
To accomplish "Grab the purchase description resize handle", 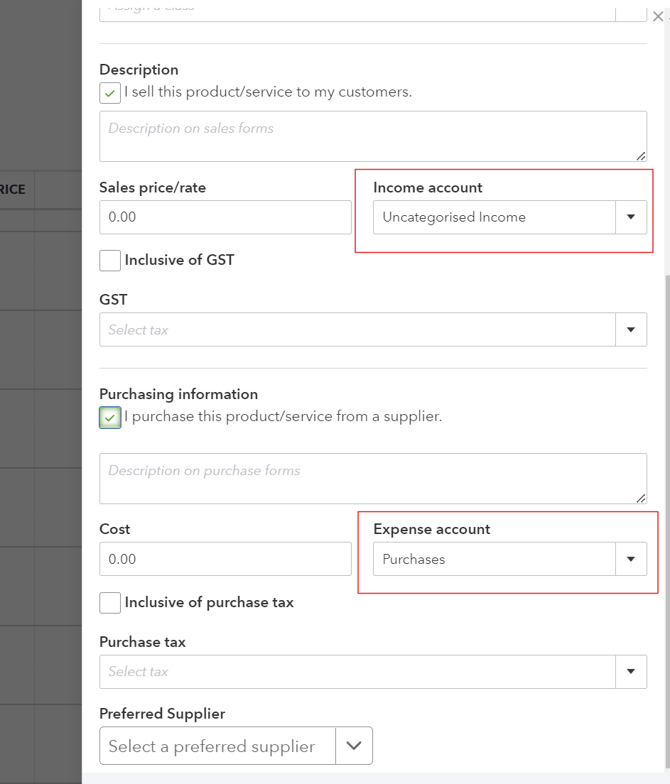I will click(x=640, y=497).
